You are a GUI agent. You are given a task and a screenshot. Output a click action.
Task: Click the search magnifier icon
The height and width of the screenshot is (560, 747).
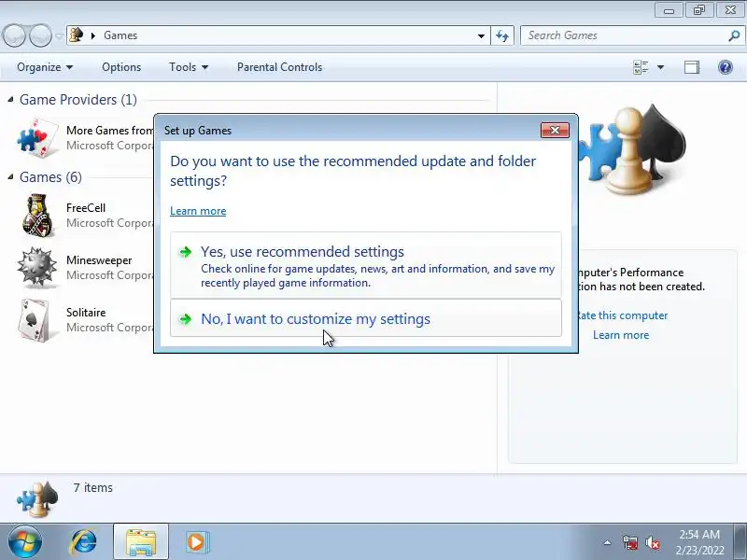[x=734, y=35]
